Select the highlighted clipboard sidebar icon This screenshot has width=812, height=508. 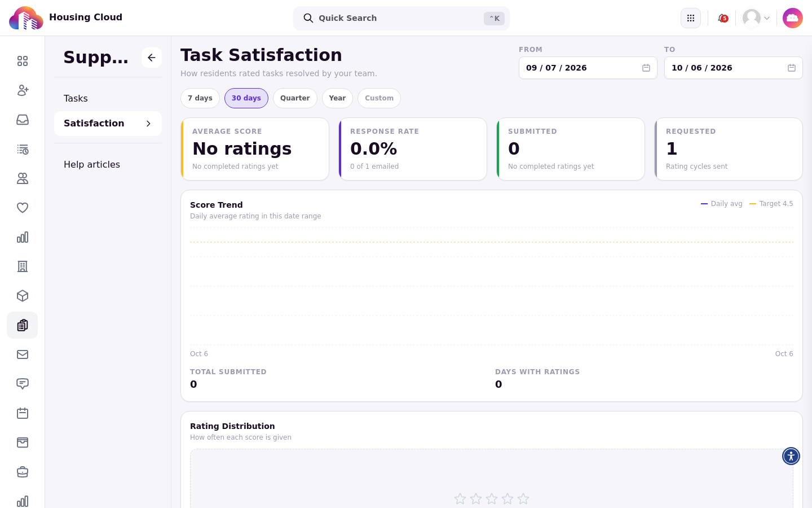(x=23, y=325)
